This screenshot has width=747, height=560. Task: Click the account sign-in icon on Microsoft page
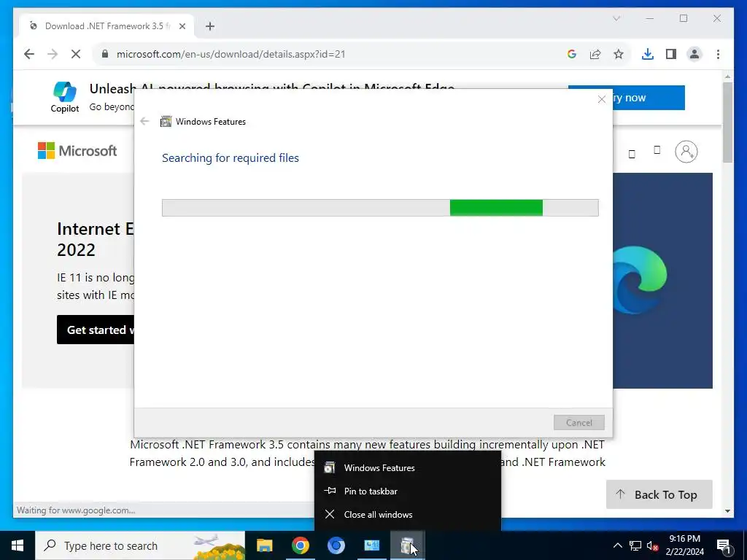(x=686, y=152)
